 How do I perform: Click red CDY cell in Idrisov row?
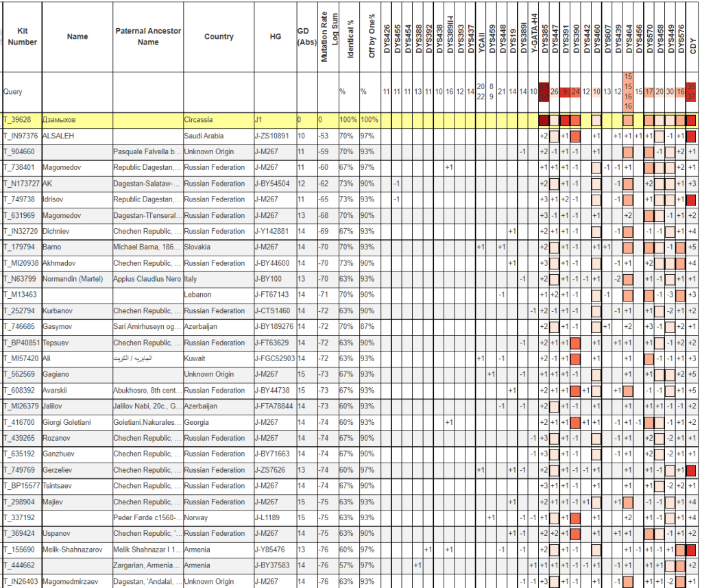(x=692, y=199)
